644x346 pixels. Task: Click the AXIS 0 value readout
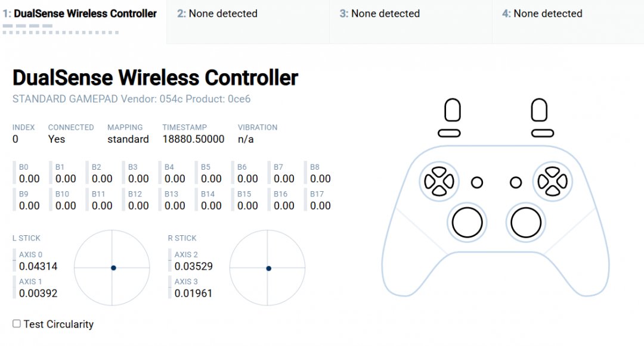(38, 266)
